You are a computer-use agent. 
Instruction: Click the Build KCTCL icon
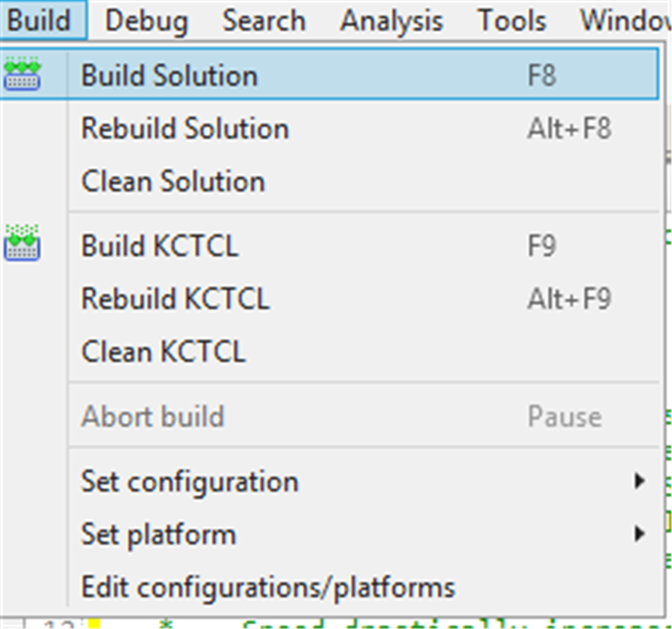pos(22,242)
